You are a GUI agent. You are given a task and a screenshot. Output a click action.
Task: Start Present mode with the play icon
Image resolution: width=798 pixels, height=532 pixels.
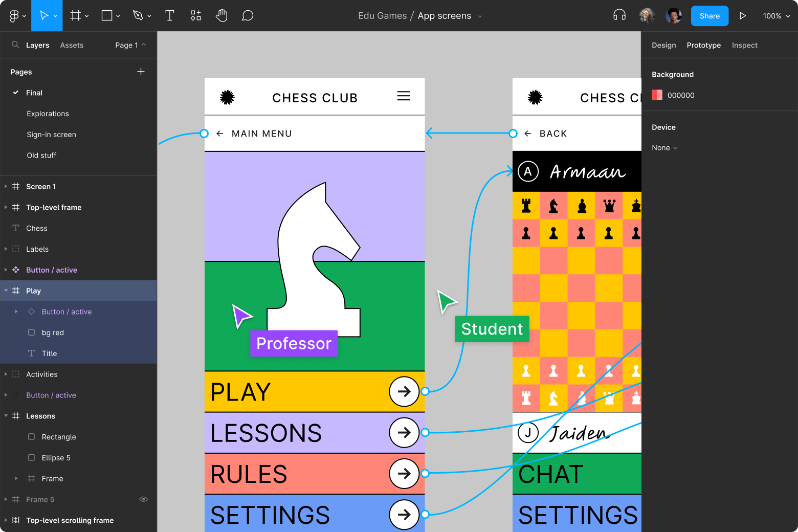pos(743,15)
